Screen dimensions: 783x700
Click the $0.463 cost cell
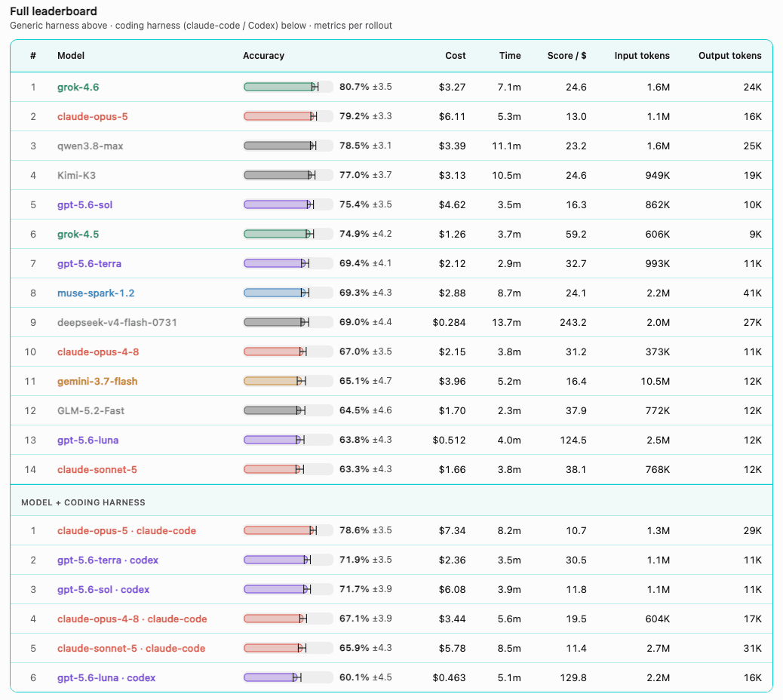tap(449, 679)
